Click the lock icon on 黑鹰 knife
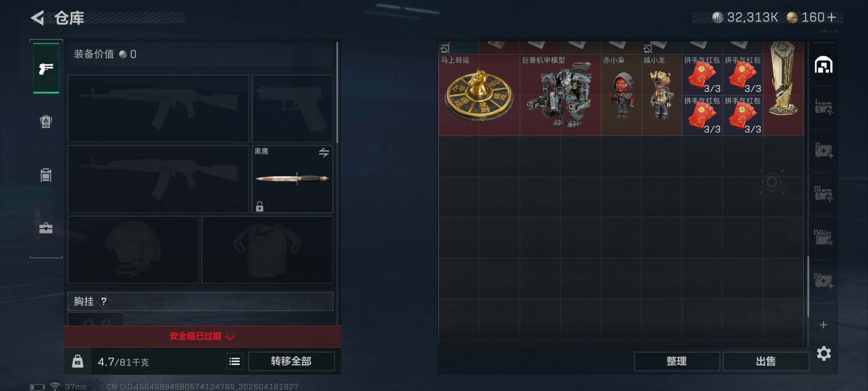Image resolution: width=868 pixels, height=391 pixels. (x=259, y=206)
